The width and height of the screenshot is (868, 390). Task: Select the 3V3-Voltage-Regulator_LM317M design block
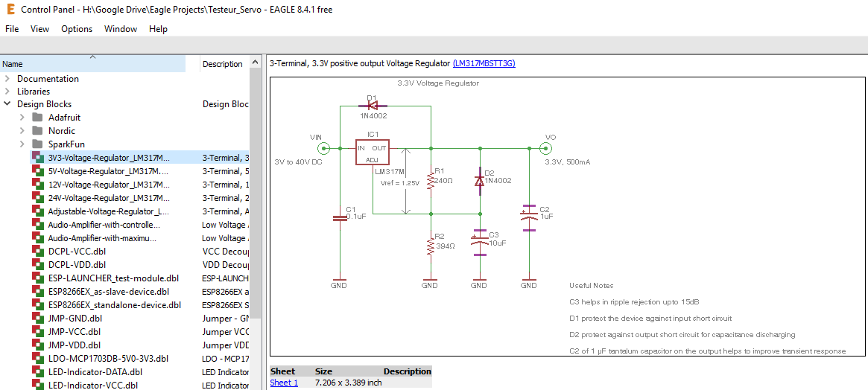(x=109, y=158)
